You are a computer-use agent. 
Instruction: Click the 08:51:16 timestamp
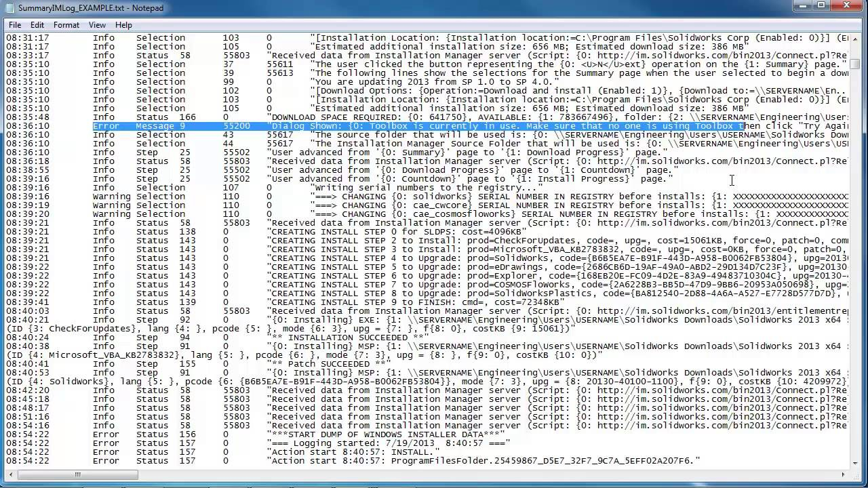(x=28, y=417)
